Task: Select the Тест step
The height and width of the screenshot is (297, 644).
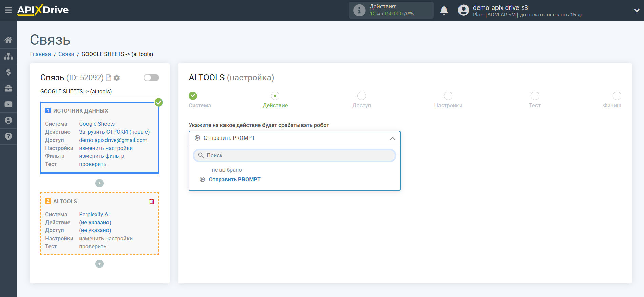Action: [x=535, y=96]
